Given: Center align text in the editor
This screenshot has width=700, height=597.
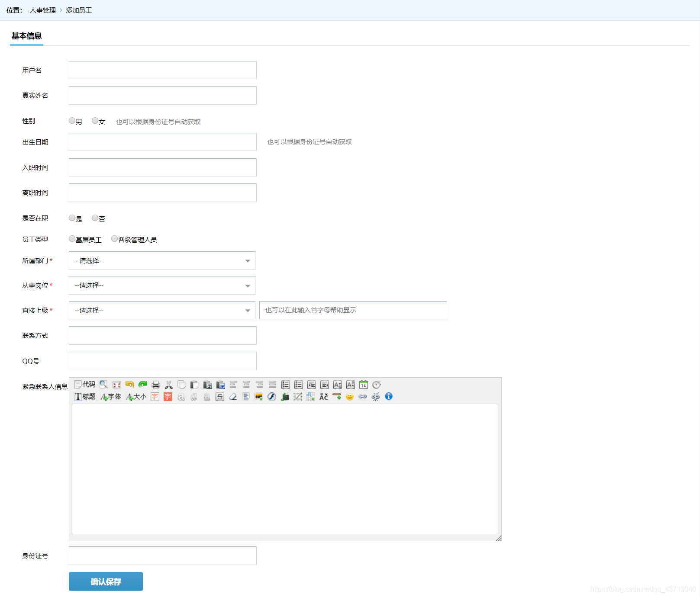Looking at the screenshot, I should pyautogui.click(x=247, y=385).
